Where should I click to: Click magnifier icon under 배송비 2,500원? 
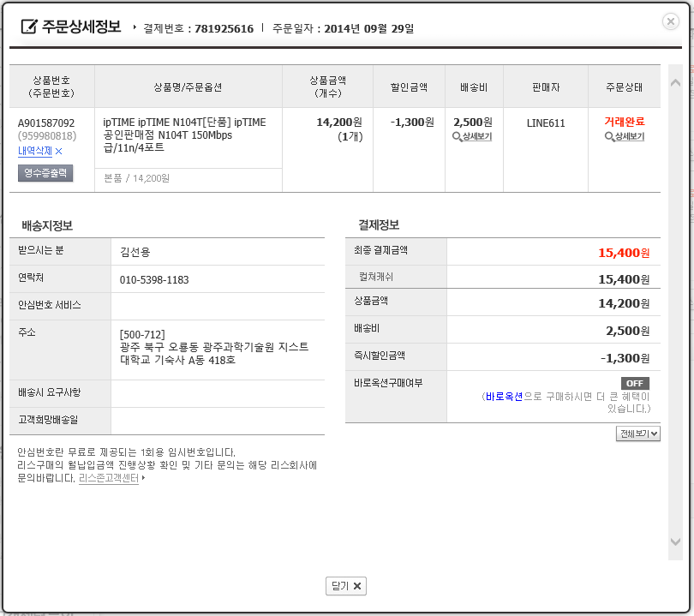457,137
